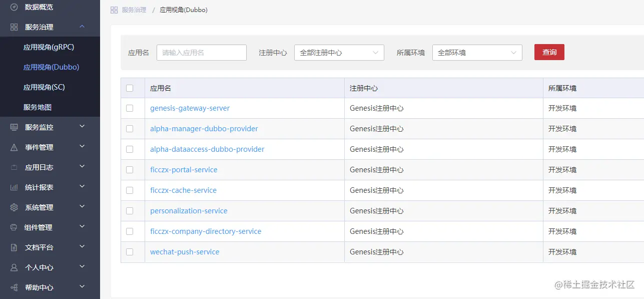Click the 服务监控 monitor icon

pyautogui.click(x=14, y=127)
